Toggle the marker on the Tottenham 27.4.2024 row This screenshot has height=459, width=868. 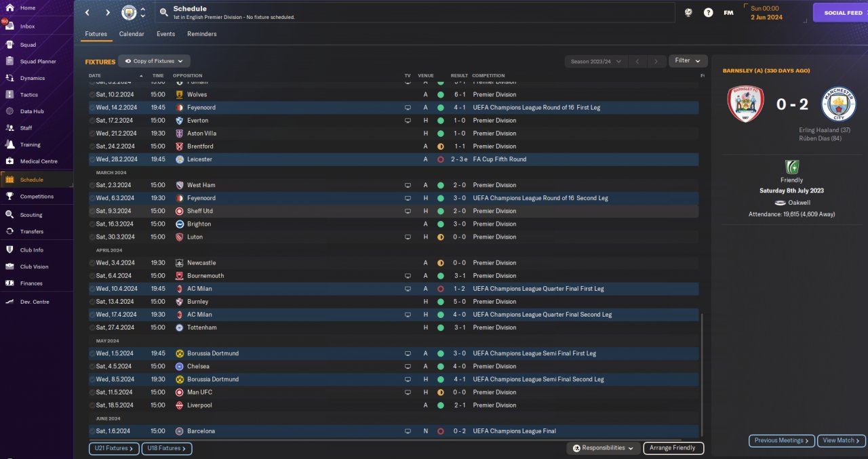click(92, 327)
